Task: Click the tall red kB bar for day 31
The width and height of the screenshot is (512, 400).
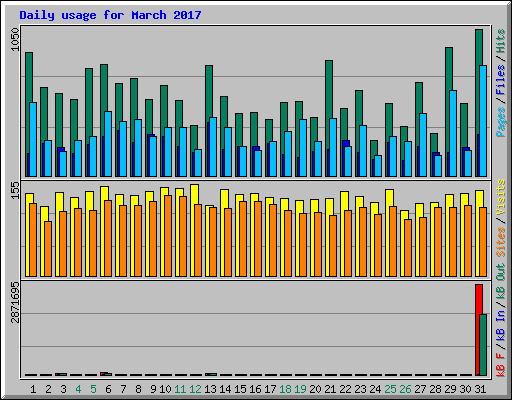Action: 478,330
